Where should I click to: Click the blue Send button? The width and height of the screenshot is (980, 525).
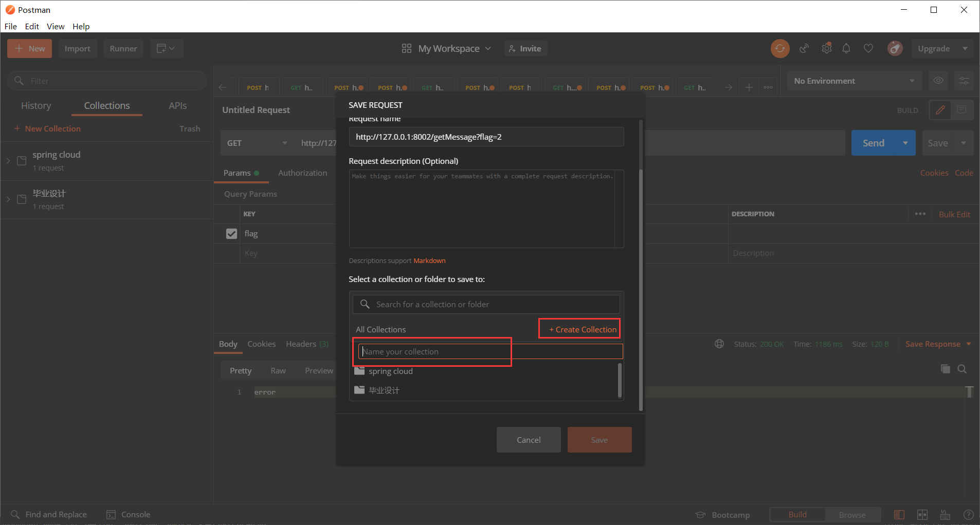874,143
